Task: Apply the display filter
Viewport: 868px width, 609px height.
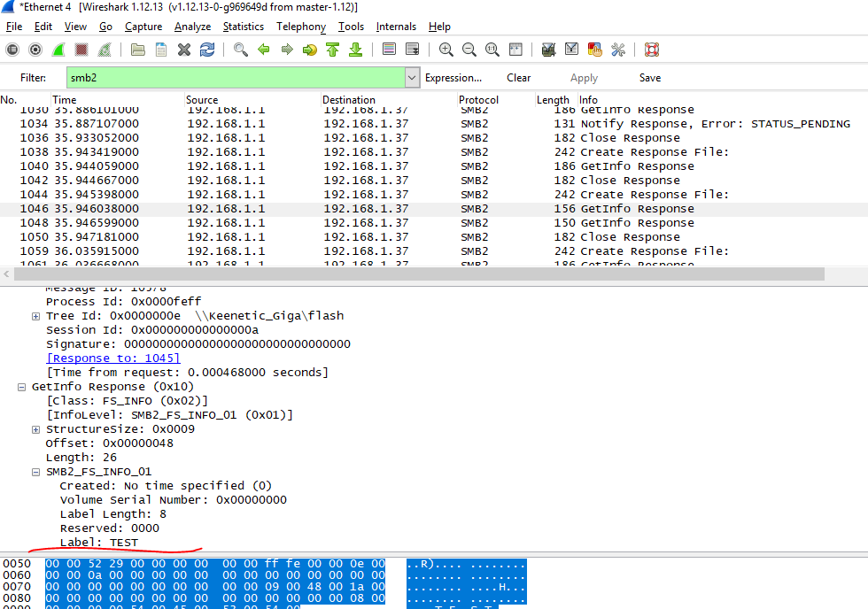Action: [584, 78]
